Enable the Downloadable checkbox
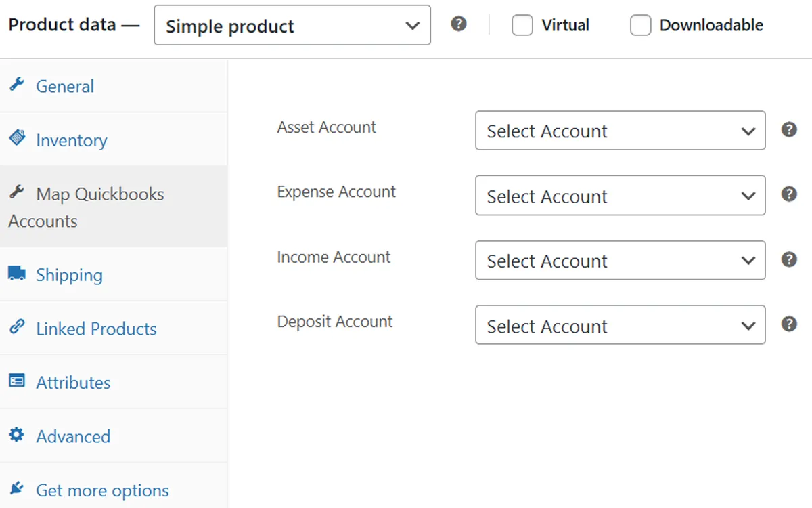The image size is (812, 508). coord(640,24)
